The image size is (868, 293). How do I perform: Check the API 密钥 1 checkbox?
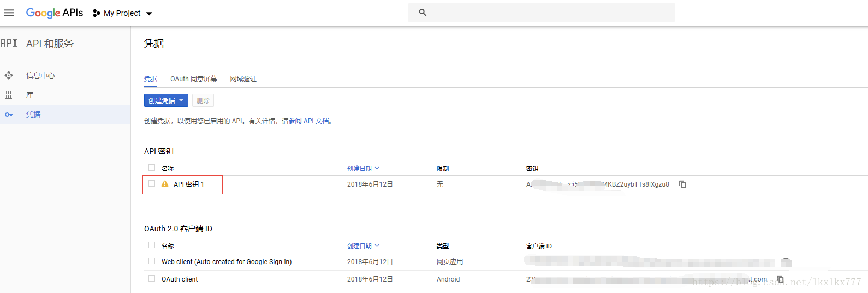click(152, 183)
